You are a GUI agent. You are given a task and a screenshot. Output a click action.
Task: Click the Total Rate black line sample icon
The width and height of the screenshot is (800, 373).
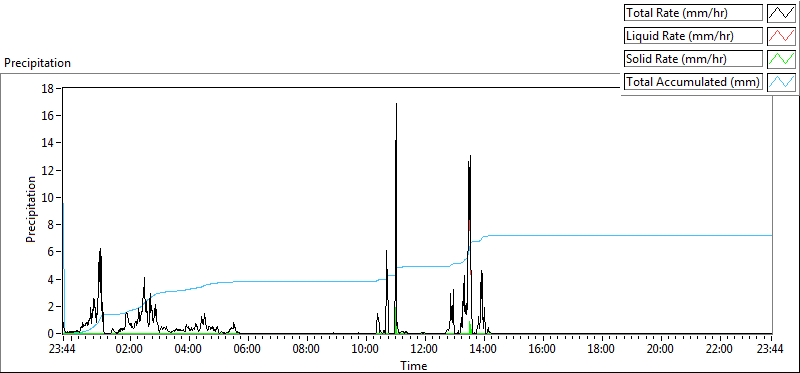pyautogui.click(x=782, y=13)
